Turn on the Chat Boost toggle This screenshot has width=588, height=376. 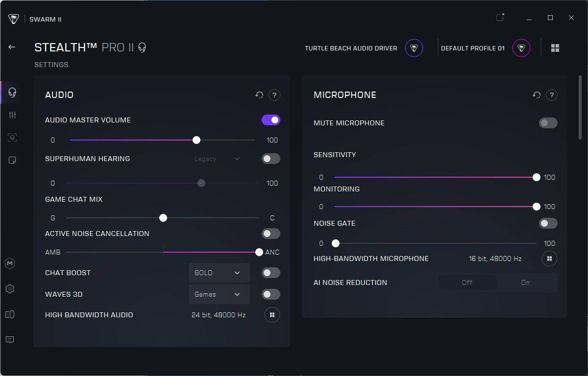pos(271,273)
